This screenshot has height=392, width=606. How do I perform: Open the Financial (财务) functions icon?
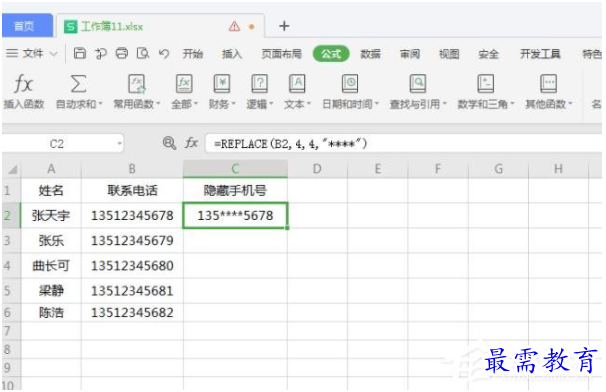point(222,84)
